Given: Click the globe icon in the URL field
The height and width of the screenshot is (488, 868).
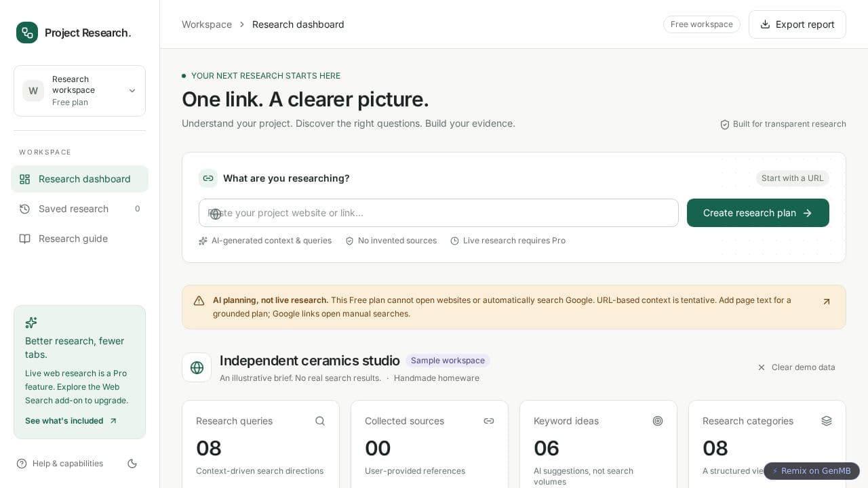Looking at the screenshot, I should (216, 213).
